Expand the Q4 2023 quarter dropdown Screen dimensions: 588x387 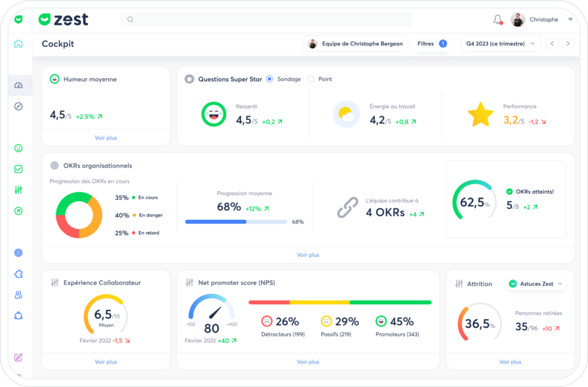pos(501,44)
